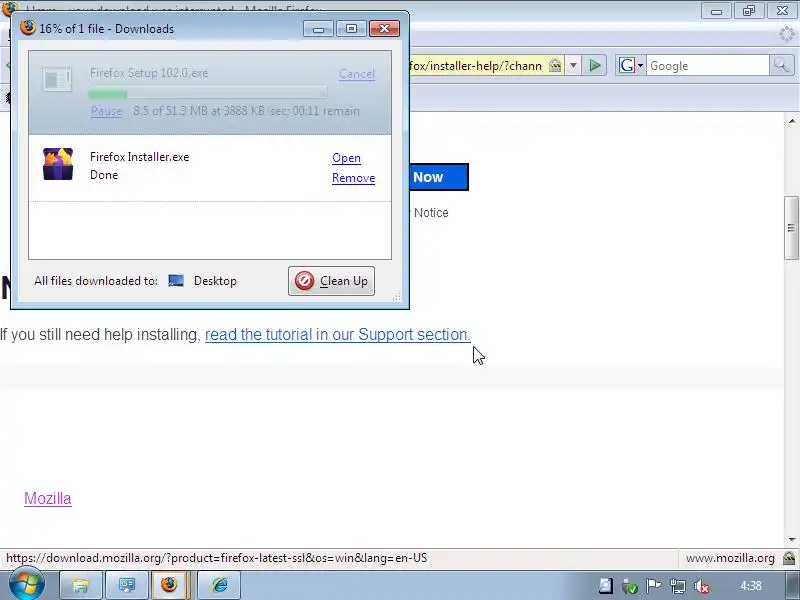This screenshot has height=600, width=800.
Task: Click the second taskbar program icon
Action: (x=127, y=585)
